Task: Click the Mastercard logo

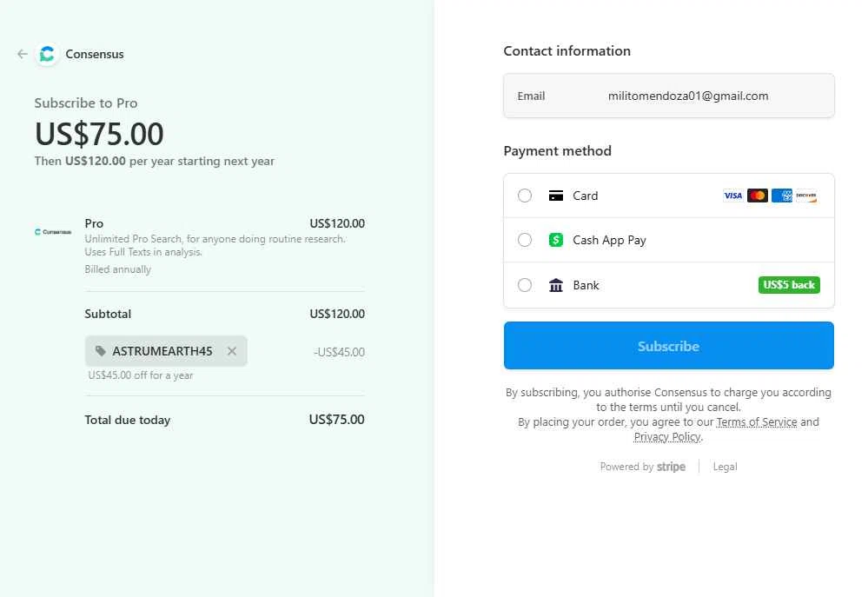Action: [758, 196]
